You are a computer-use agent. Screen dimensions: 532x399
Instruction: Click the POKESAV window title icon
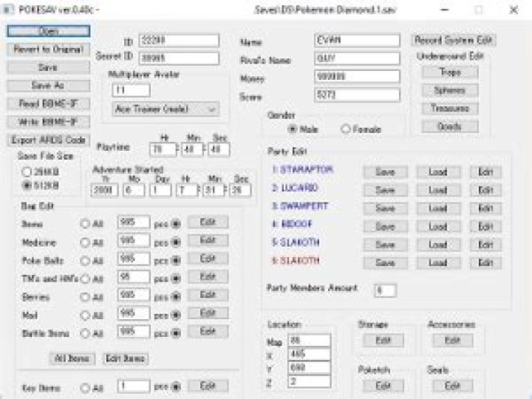7,10
